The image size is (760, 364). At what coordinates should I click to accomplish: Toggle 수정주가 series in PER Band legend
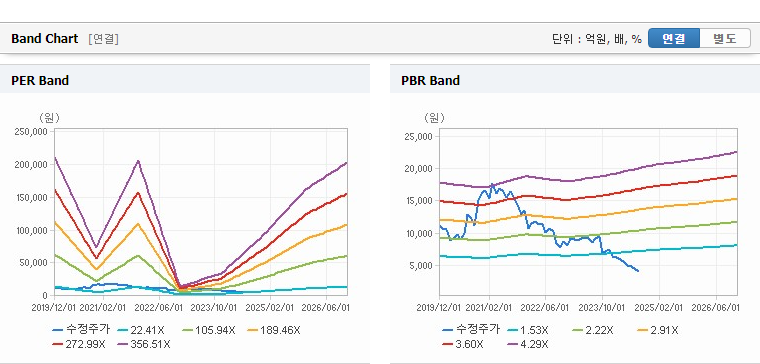coord(81,330)
